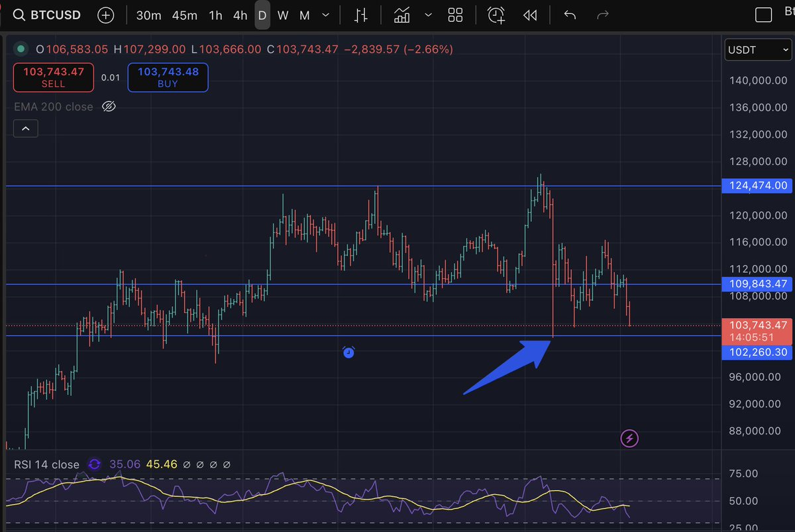
Task: Start bar replay with the rewind icon
Action: click(529, 15)
